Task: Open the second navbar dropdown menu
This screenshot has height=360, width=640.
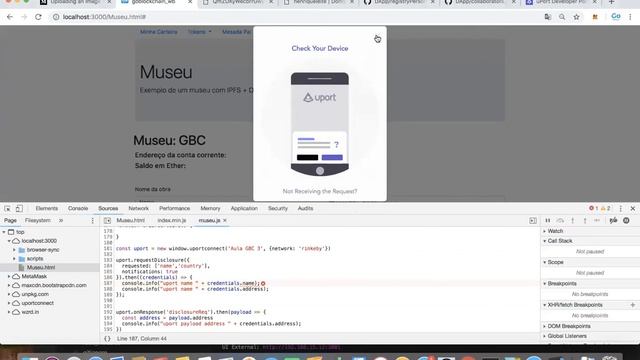Action: pos(200,32)
